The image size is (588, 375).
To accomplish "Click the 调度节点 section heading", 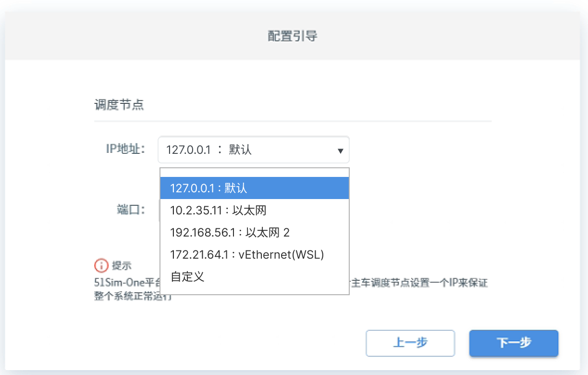I will click(119, 105).
